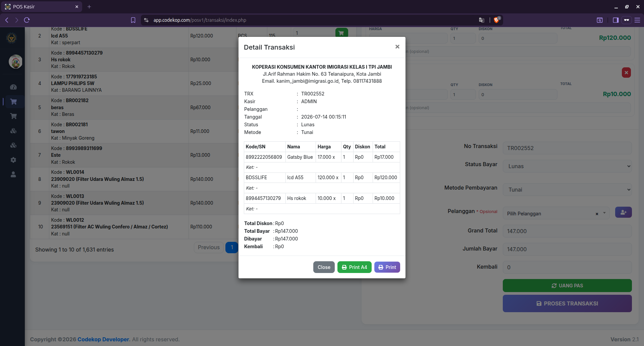Image resolution: width=644 pixels, height=346 pixels.
Task: Open the Metode Pembayaran dropdown
Action: [x=567, y=190]
